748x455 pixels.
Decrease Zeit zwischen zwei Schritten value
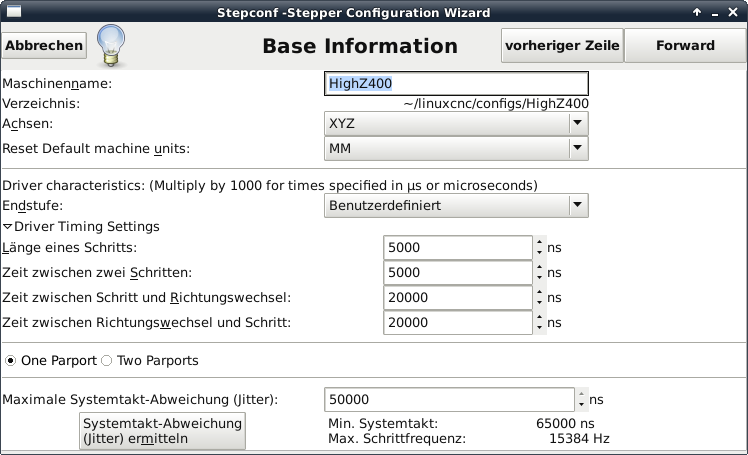click(x=540, y=278)
